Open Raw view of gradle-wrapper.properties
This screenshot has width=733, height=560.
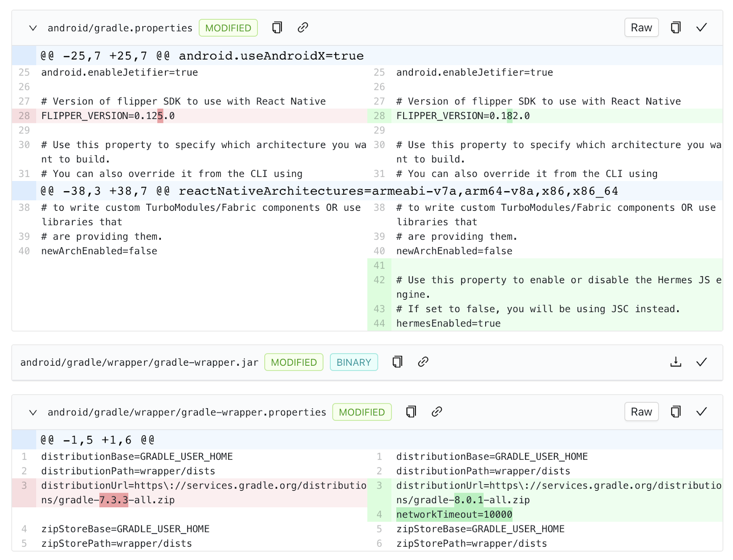pyautogui.click(x=641, y=412)
